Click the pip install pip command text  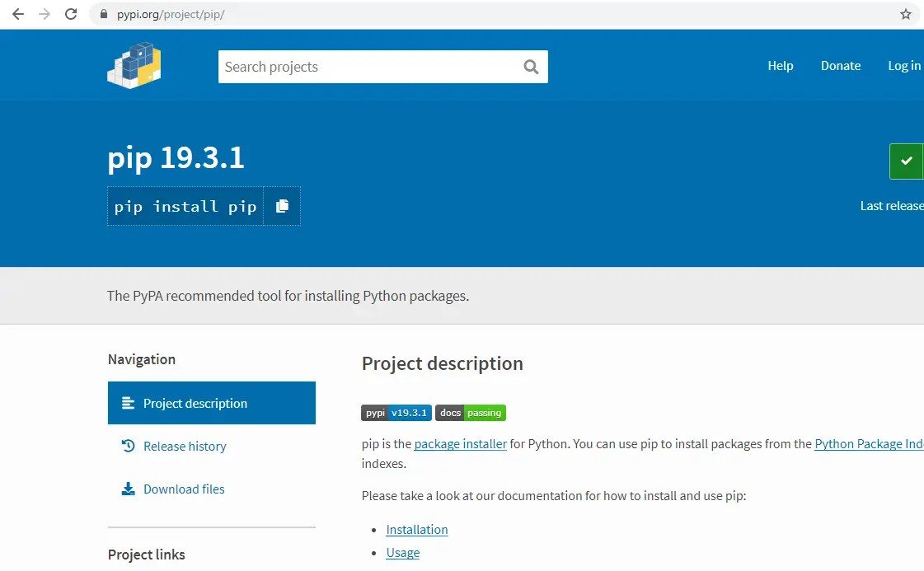pos(185,206)
